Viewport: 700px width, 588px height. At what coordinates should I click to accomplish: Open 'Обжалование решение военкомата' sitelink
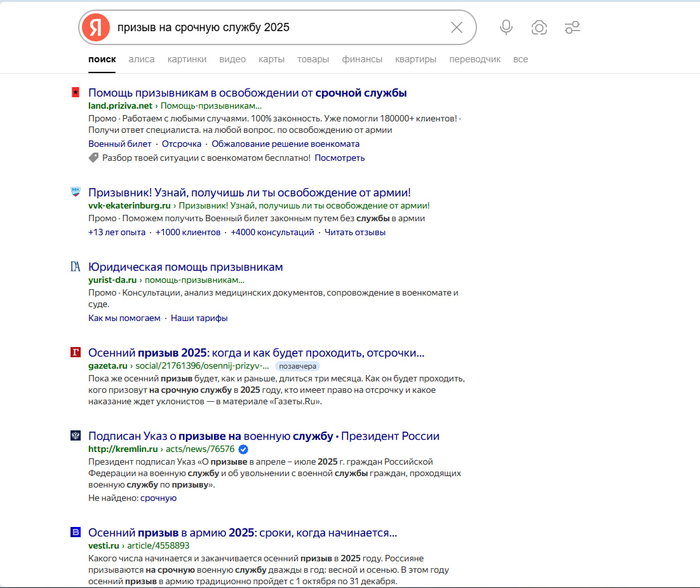(x=285, y=144)
